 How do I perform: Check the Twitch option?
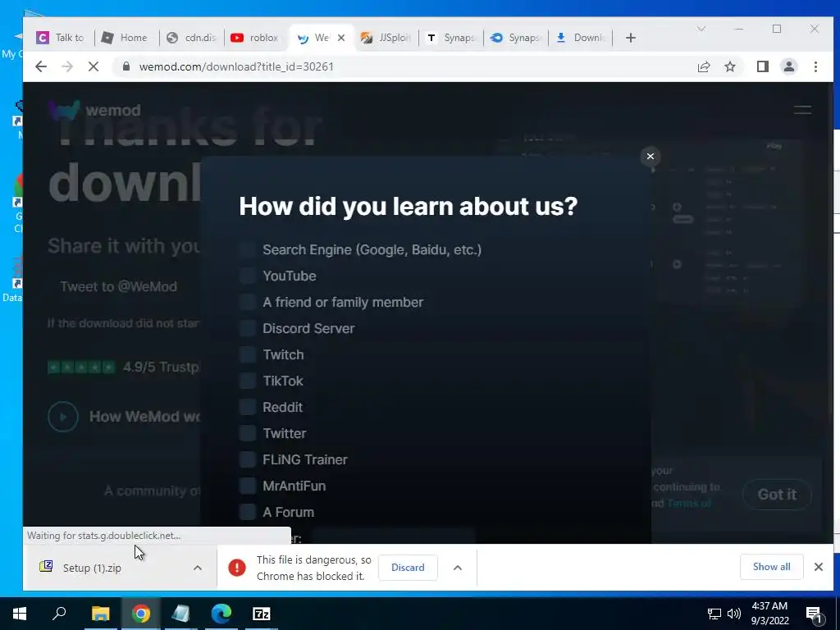pyautogui.click(x=248, y=354)
